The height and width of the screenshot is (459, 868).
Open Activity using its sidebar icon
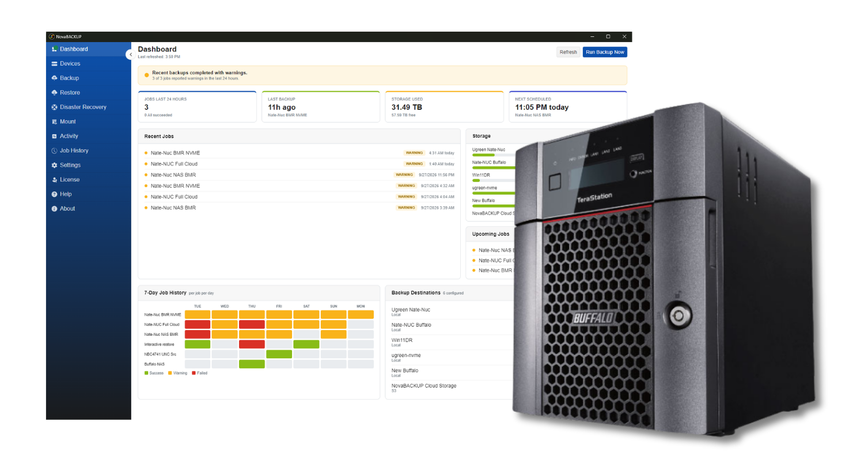(x=54, y=136)
